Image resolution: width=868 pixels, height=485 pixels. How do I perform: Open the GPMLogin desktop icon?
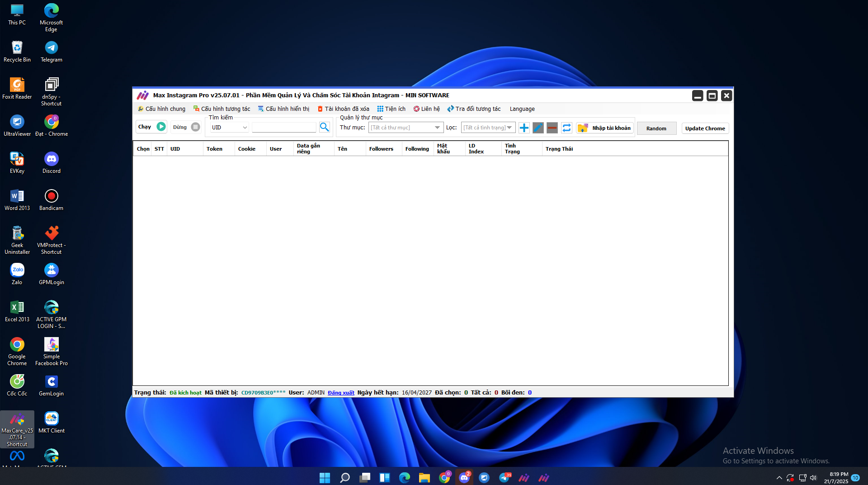52,274
